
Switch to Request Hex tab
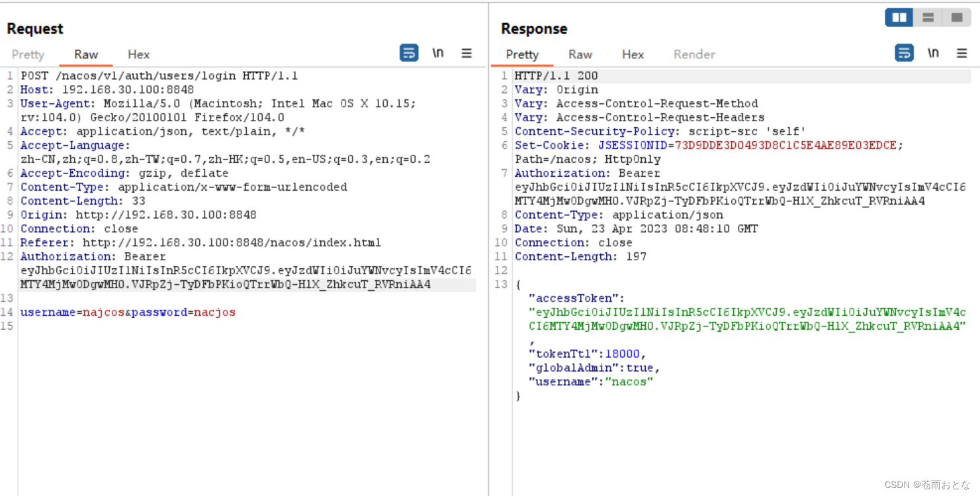point(138,54)
